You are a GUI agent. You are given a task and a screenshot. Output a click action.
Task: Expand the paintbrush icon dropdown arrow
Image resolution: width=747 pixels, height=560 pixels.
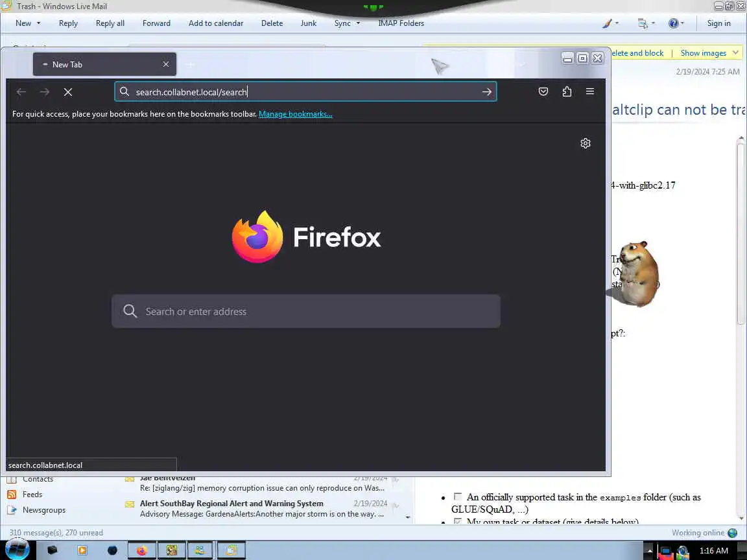[617, 23]
